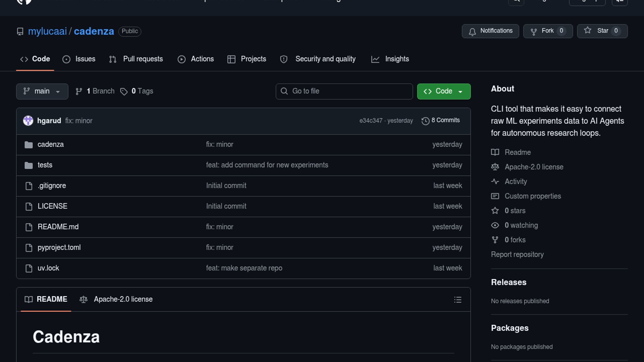The height and width of the screenshot is (362, 644).
Task: Open the tests folder
Action: [x=45, y=165]
